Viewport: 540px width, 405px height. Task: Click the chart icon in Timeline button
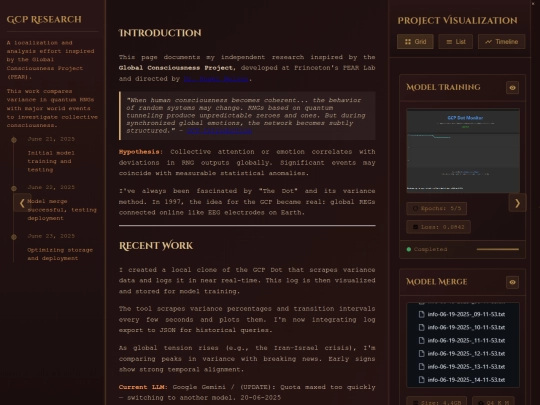(x=488, y=42)
